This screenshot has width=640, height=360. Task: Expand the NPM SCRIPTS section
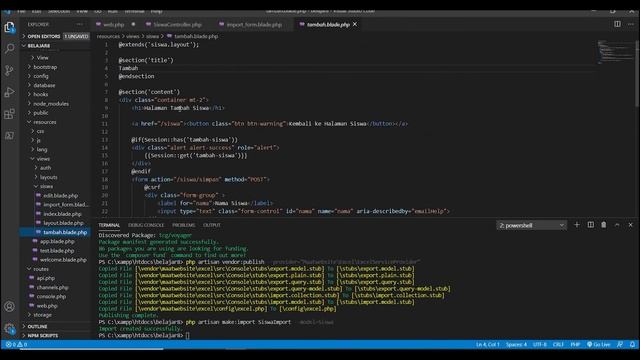(55, 336)
